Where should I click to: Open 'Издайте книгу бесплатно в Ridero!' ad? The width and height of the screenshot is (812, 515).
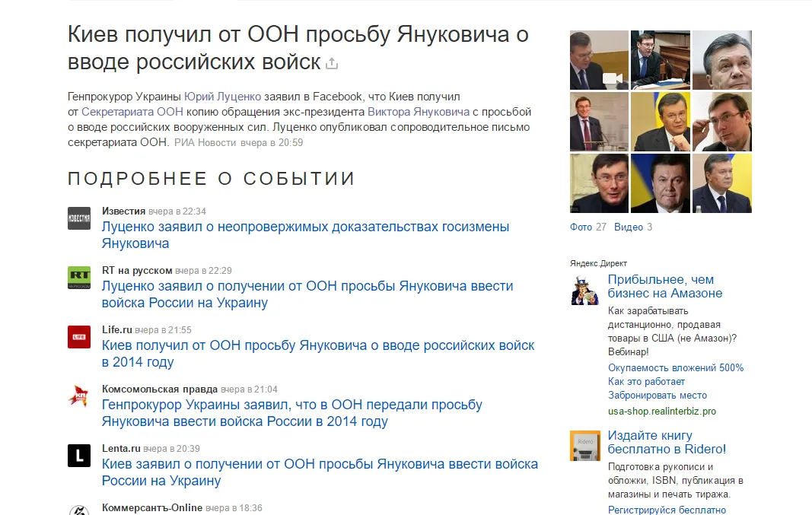pyautogui.click(x=667, y=442)
